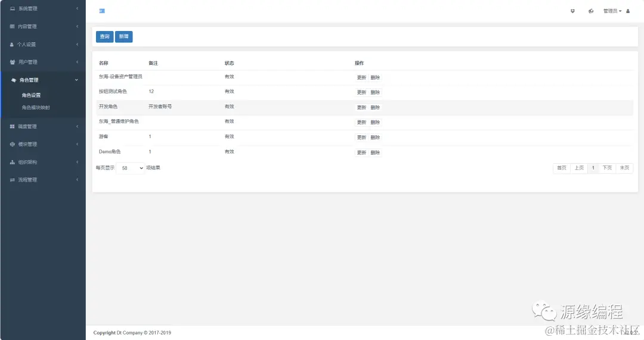Click the 备注 column header
644x340 pixels.
pos(153,63)
